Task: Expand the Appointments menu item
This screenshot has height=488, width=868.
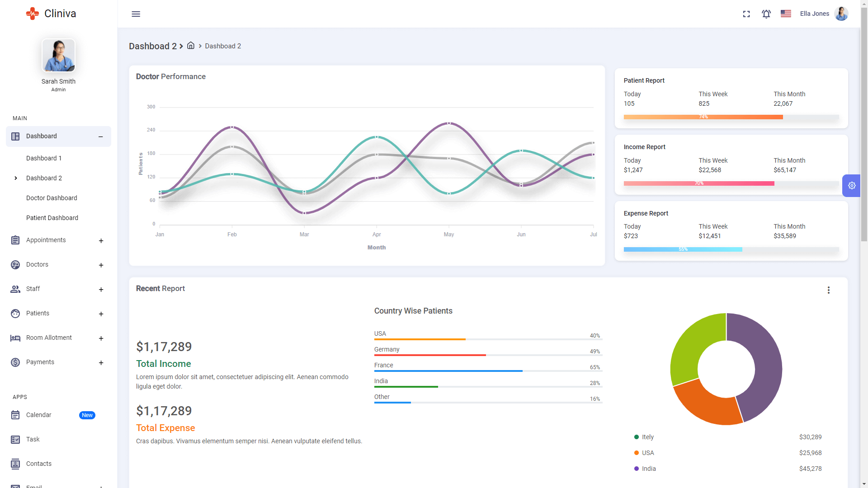Action: (x=101, y=241)
